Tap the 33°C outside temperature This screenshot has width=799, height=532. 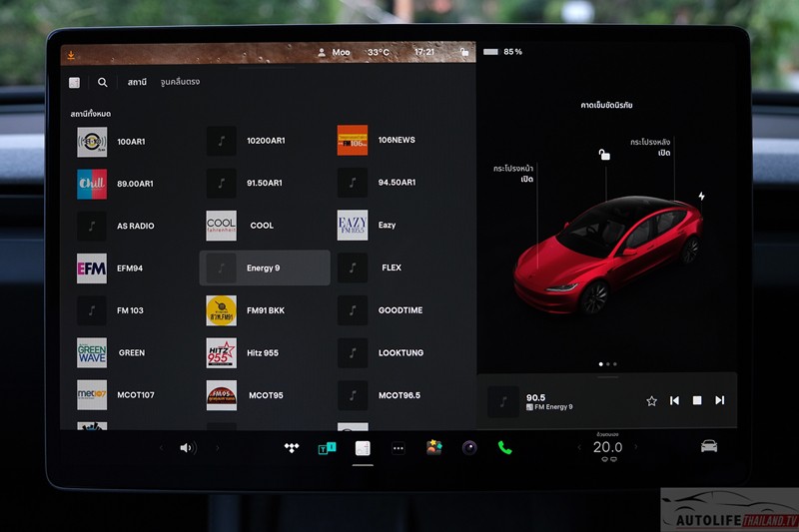[x=379, y=53]
